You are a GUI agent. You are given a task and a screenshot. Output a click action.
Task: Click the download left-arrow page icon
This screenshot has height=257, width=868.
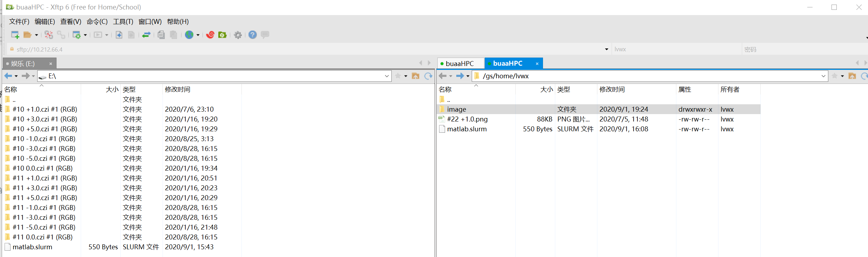pyautogui.click(x=119, y=35)
